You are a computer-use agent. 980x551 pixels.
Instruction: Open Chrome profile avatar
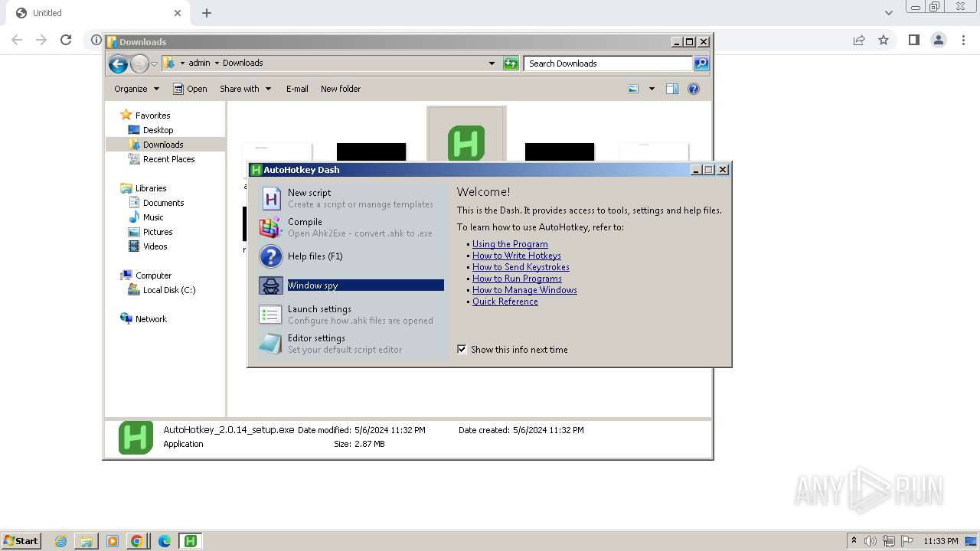[939, 40]
